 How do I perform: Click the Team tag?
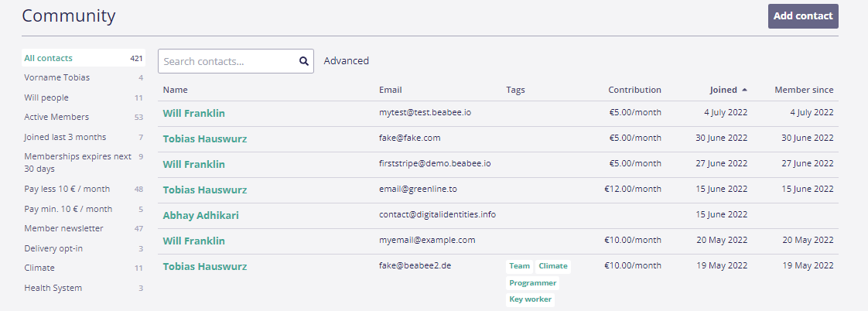519,266
